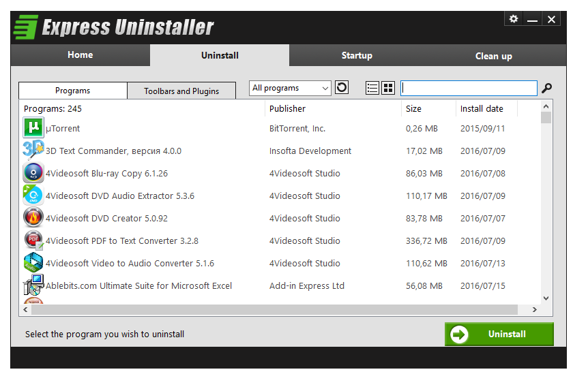Click install date 2016/07/07

483,218
